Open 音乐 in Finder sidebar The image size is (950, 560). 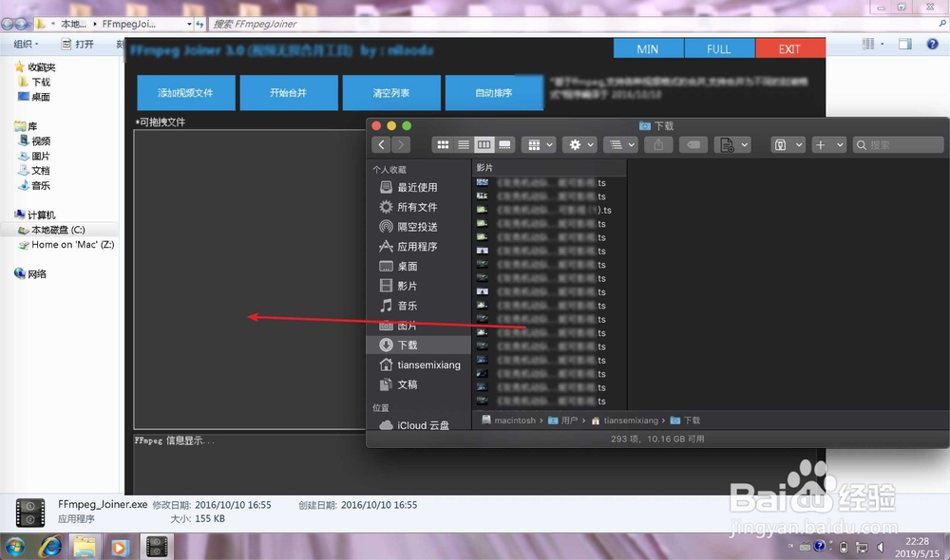418,306
